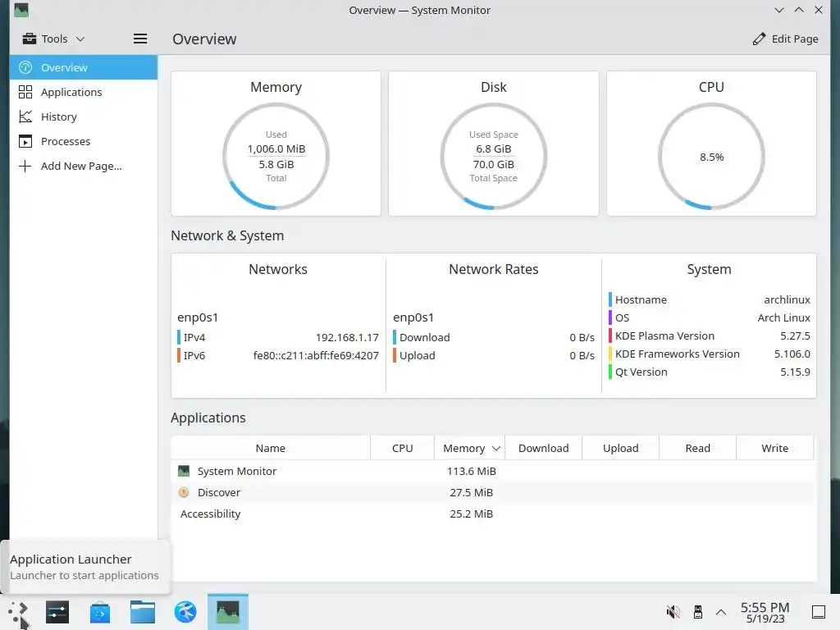Click the Overview gauge icon in sidebar
The height and width of the screenshot is (630, 840).
(25, 67)
